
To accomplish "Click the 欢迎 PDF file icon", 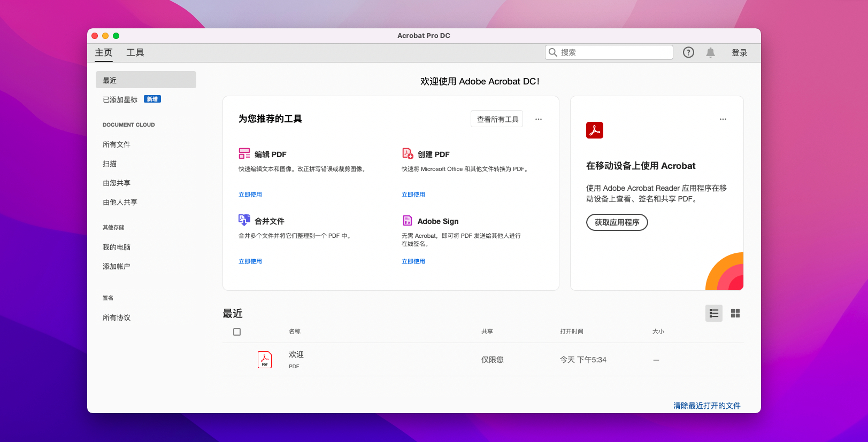I will pyautogui.click(x=265, y=360).
